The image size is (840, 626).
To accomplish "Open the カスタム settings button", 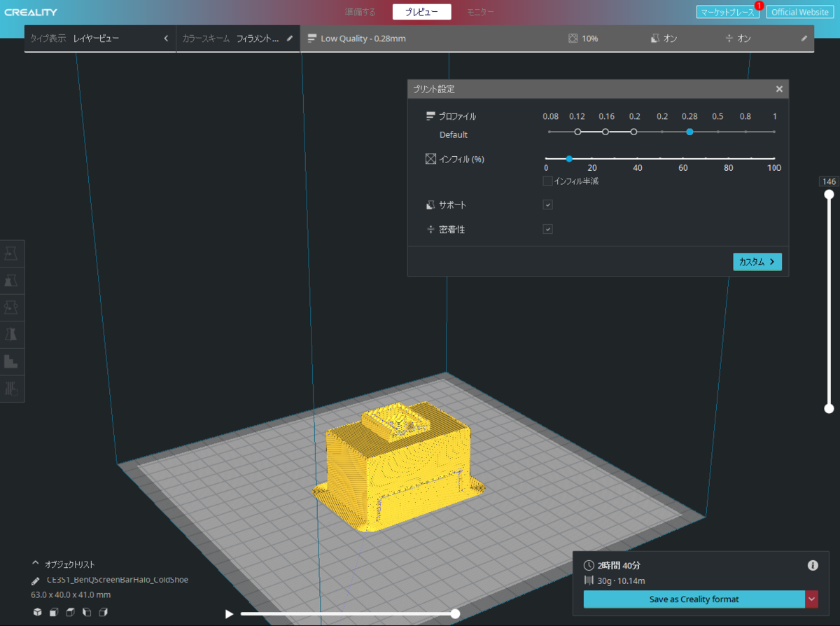I will 757,261.
